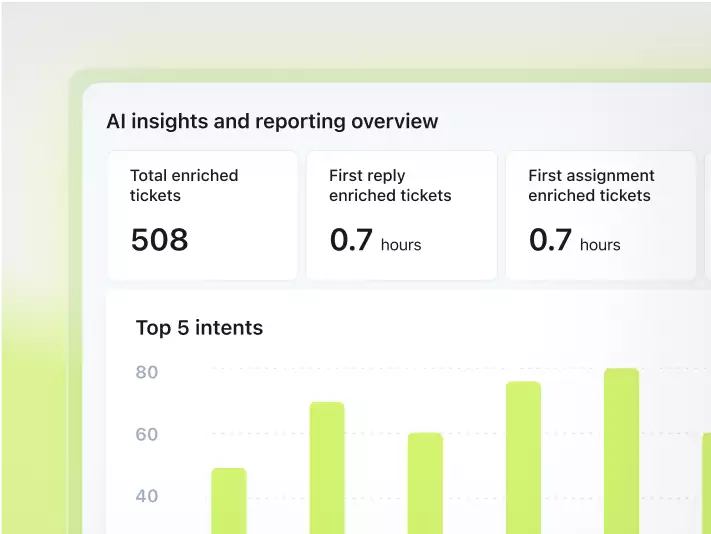Open the First reply enriched tickets card

pyautogui.click(x=402, y=216)
